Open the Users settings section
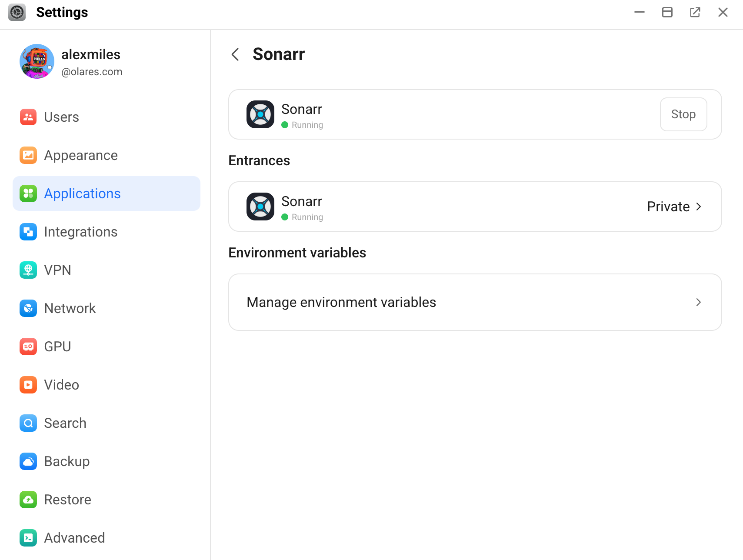 pyautogui.click(x=61, y=117)
